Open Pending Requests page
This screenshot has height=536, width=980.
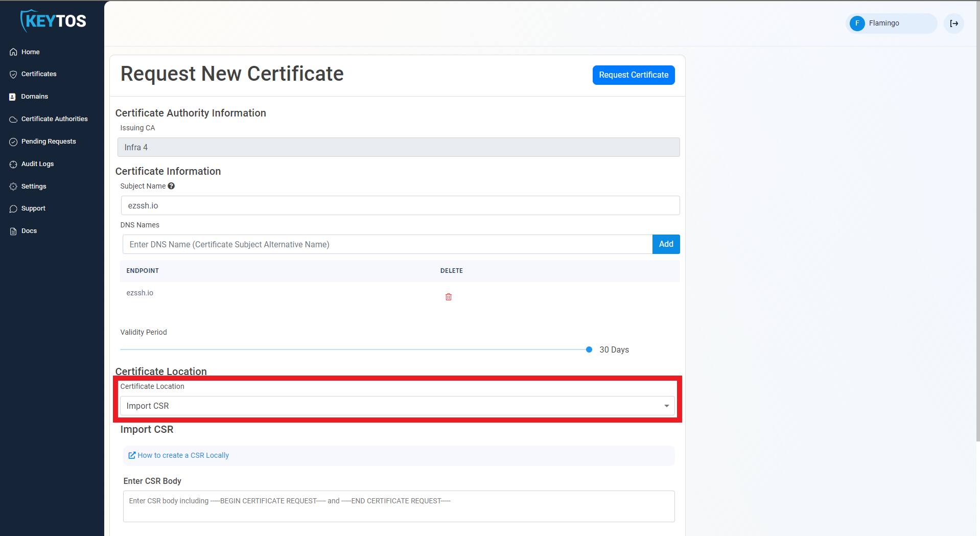[49, 142]
